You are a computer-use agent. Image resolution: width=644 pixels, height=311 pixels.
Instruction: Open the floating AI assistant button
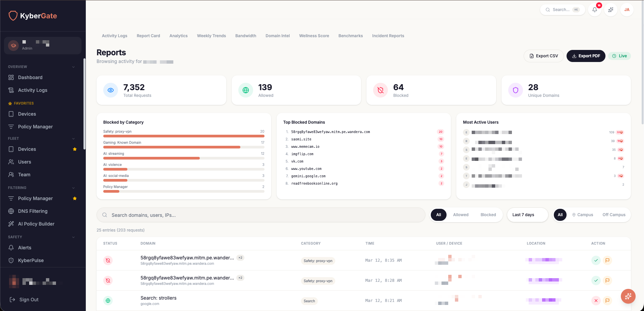(628, 296)
